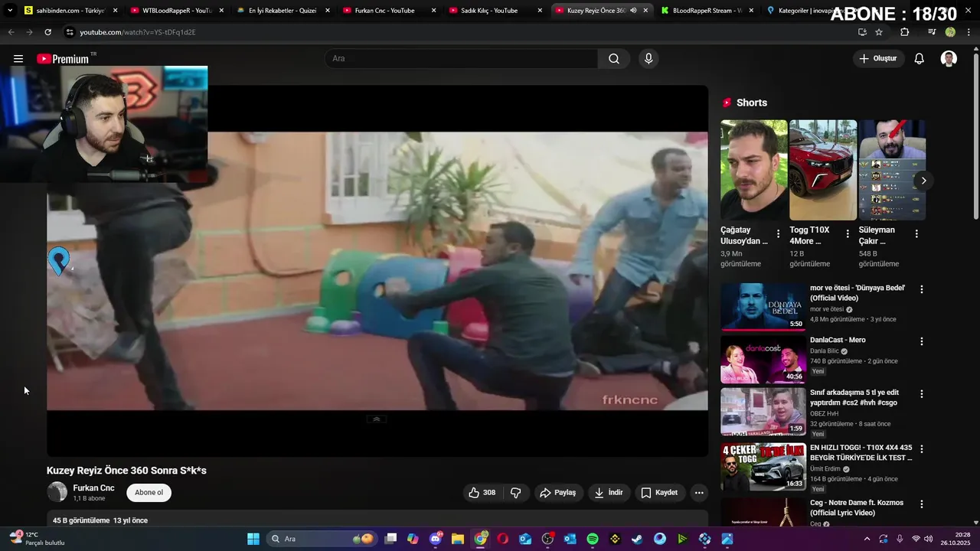Screen dimensions: 980x551
Task: Open Furkan Cnc channel avatar
Action: coord(57,492)
